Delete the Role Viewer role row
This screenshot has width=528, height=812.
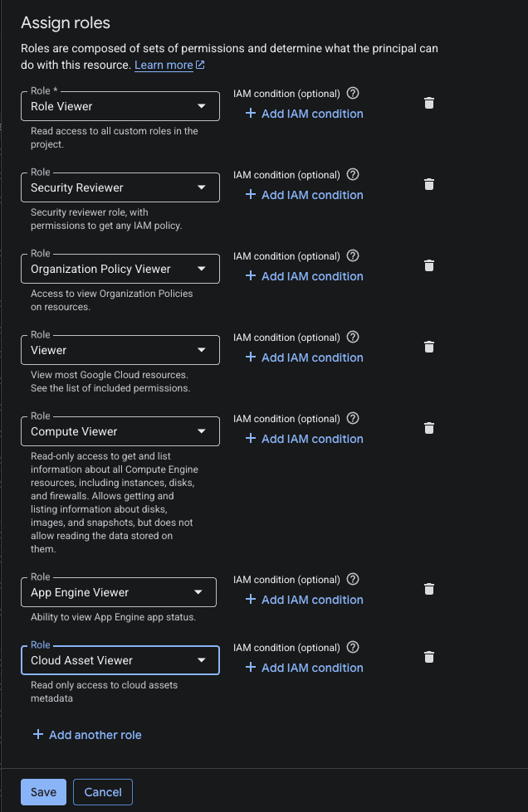click(x=429, y=103)
